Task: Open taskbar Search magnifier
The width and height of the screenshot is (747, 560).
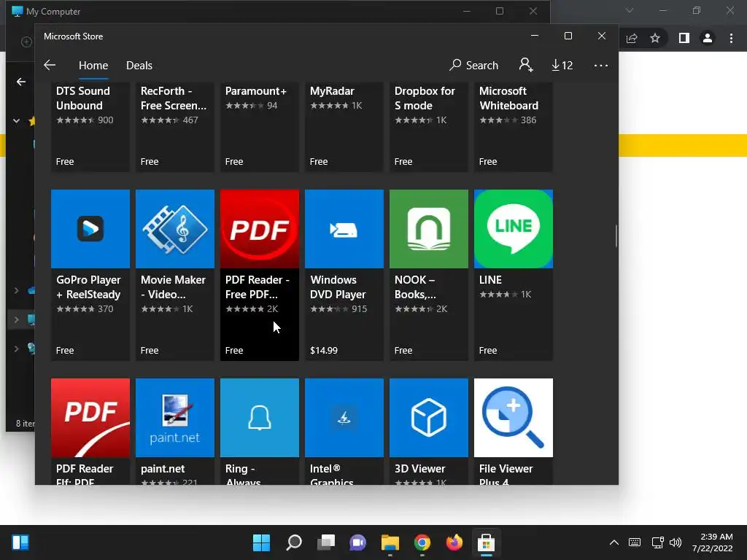Action: pyautogui.click(x=294, y=542)
